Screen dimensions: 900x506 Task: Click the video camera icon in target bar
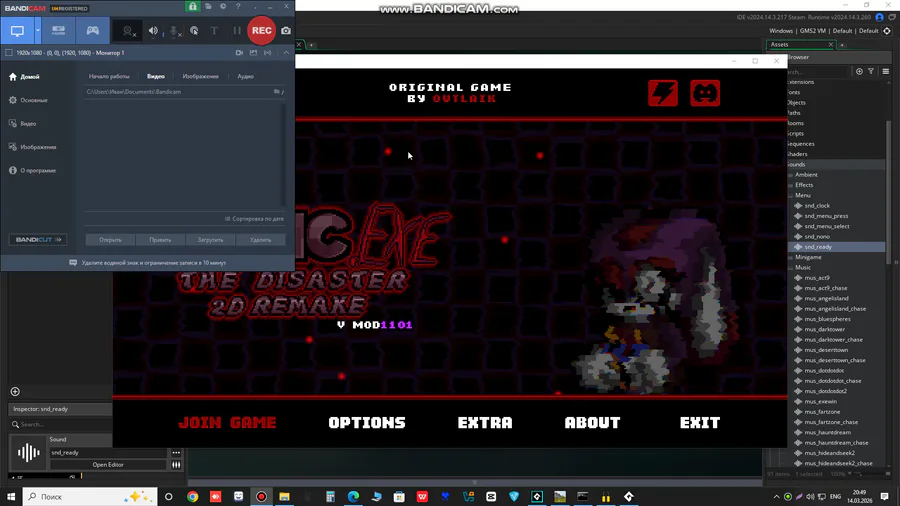click(x=239, y=53)
